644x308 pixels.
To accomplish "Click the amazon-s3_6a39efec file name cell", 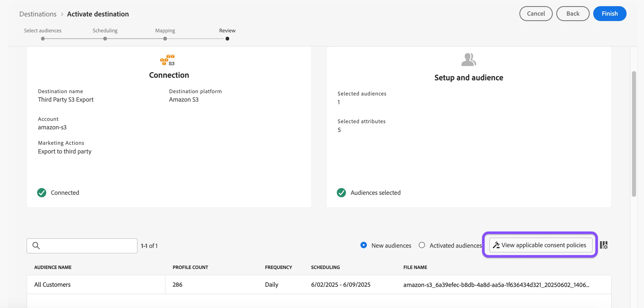I will pos(496,285).
